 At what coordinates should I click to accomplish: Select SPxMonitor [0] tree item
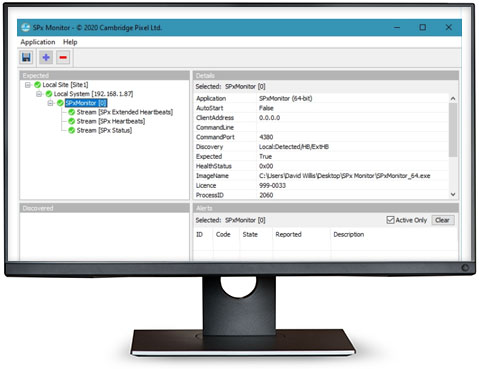tap(86, 103)
